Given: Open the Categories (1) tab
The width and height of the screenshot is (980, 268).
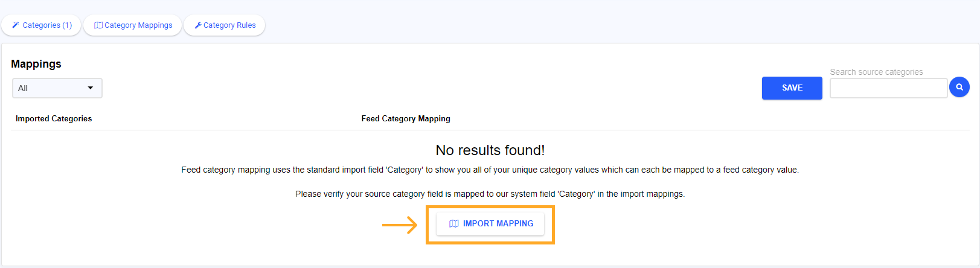Looking at the screenshot, I should pos(41,25).
